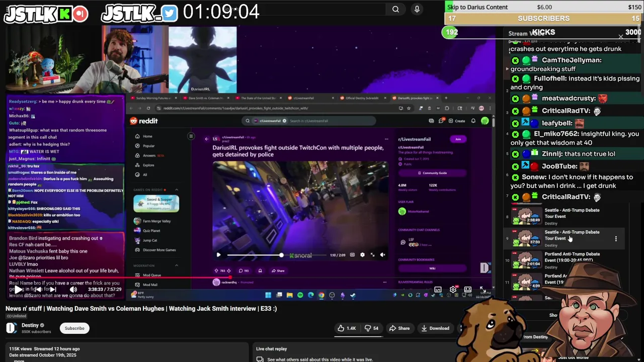The width and height of the screenshot is (644, 362).
Task: Open the reddit post three-dot menu
Action: coord(386,139)
